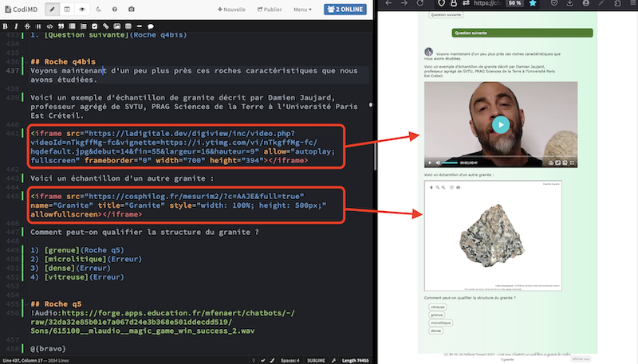Play the Damien Jaujard granite video

(x=501, y=125)
